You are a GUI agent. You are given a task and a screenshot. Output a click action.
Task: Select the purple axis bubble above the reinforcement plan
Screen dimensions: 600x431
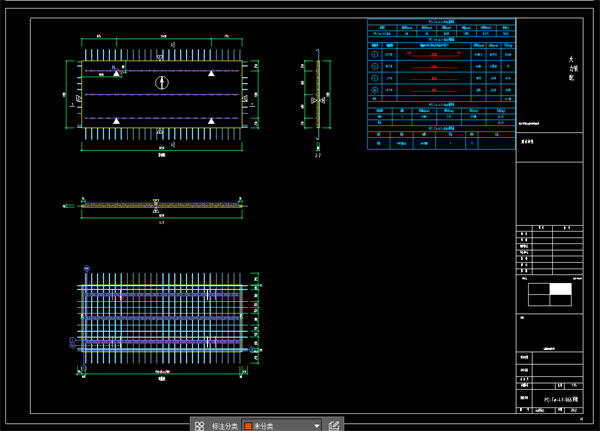87,269
